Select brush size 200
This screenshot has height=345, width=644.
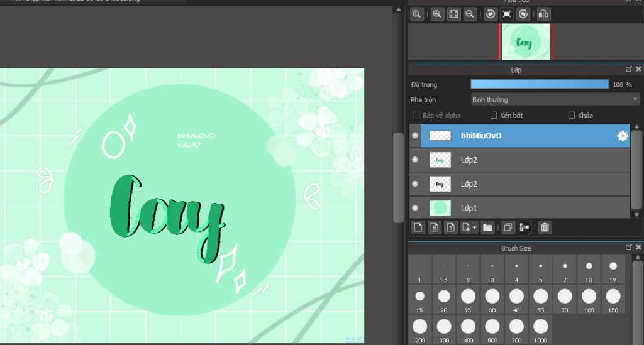point(419,330)
